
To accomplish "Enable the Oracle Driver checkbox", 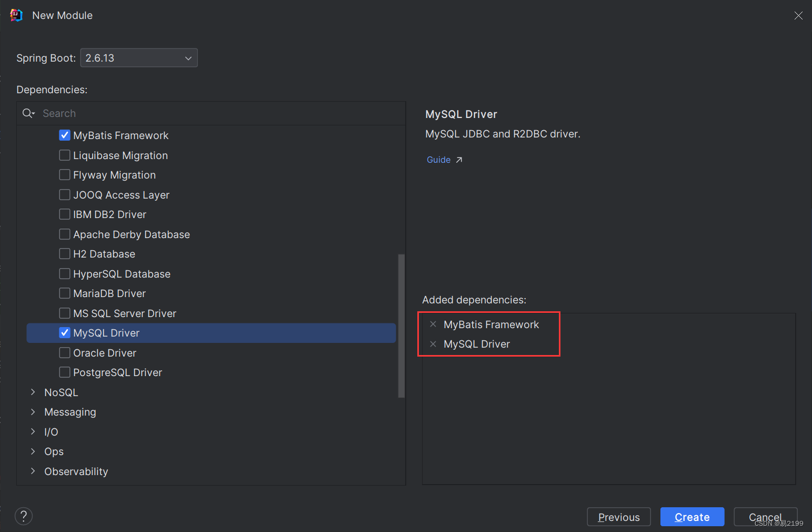I will pos(64,352).
